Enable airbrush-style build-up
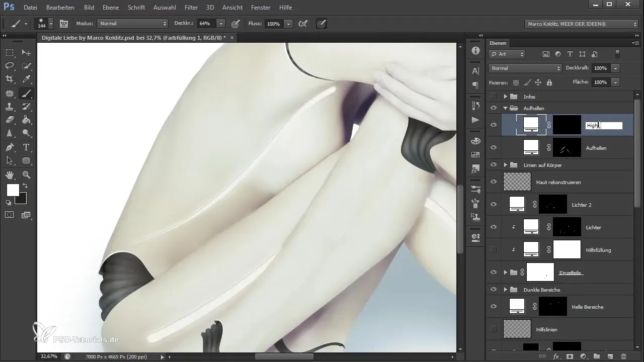This screenshot has width=644, height=362. tap(303, 24)
